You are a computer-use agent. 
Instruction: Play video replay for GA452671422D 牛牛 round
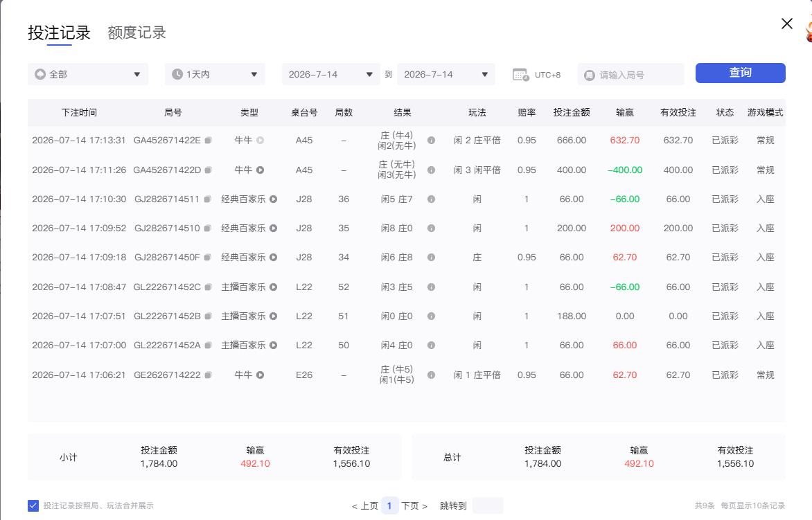click(261, 170)
